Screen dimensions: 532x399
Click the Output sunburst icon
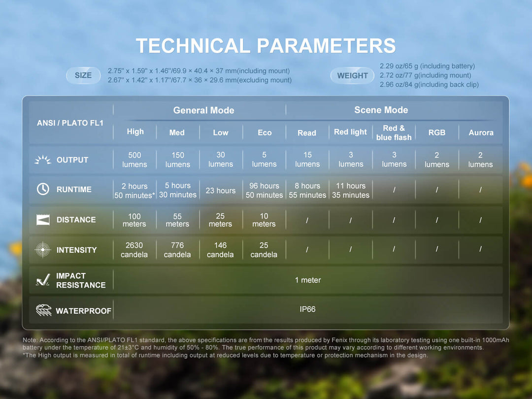pyautogui.click(x=42, y=159)
